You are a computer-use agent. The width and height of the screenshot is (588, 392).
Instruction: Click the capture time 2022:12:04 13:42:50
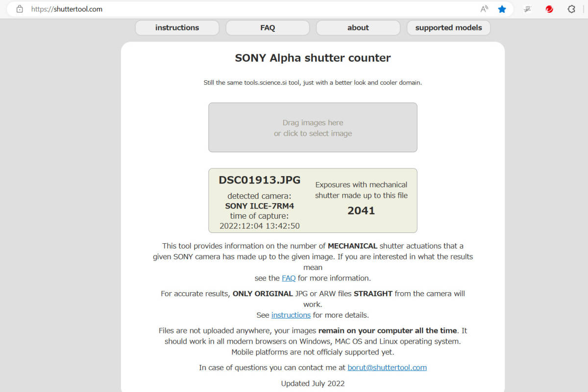(260, 226)
